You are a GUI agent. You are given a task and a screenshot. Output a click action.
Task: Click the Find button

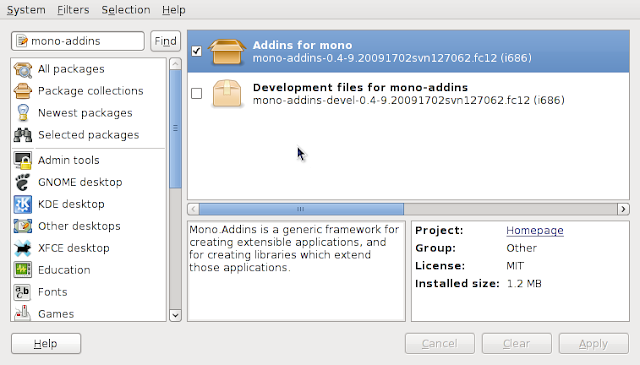[165, 41]
